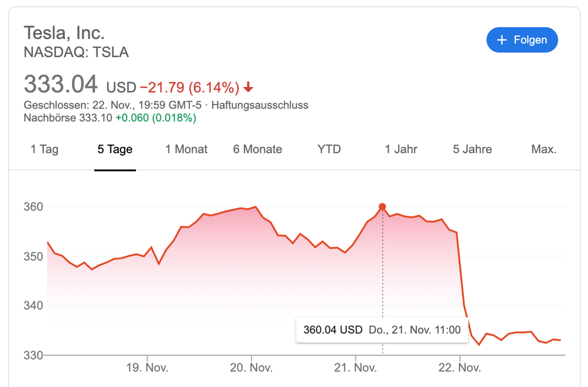This screenshot has width=588, height=387.
Task: Click the 333.04 current stock price
Action: point(61,85)
